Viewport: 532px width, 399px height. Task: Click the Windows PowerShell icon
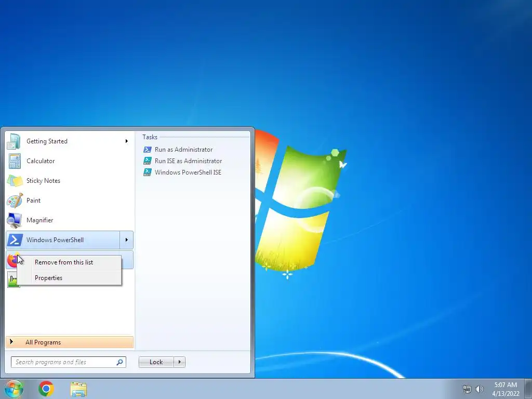point(15,240)
